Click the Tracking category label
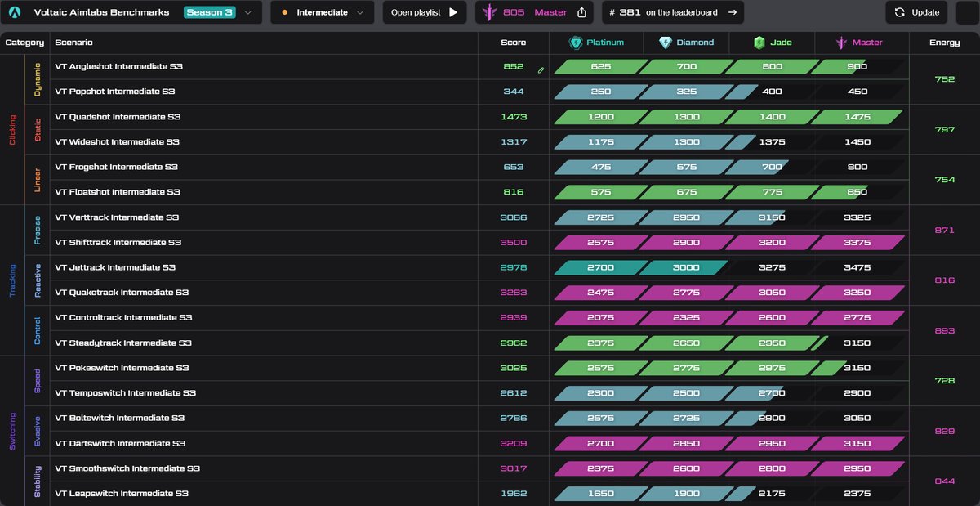This screenshot has height=506, width=980. point(12,280)
